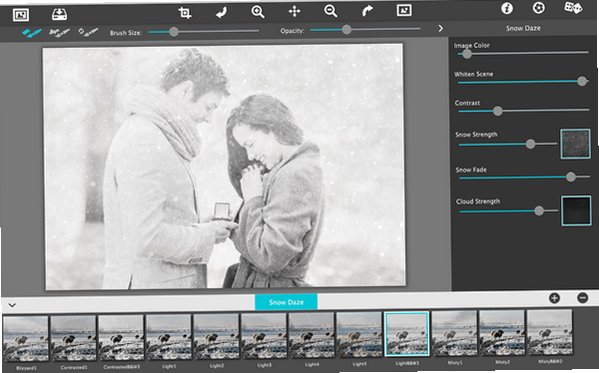Click the Whiten Scene label
The image size is (599, 373).
(474, 74)
